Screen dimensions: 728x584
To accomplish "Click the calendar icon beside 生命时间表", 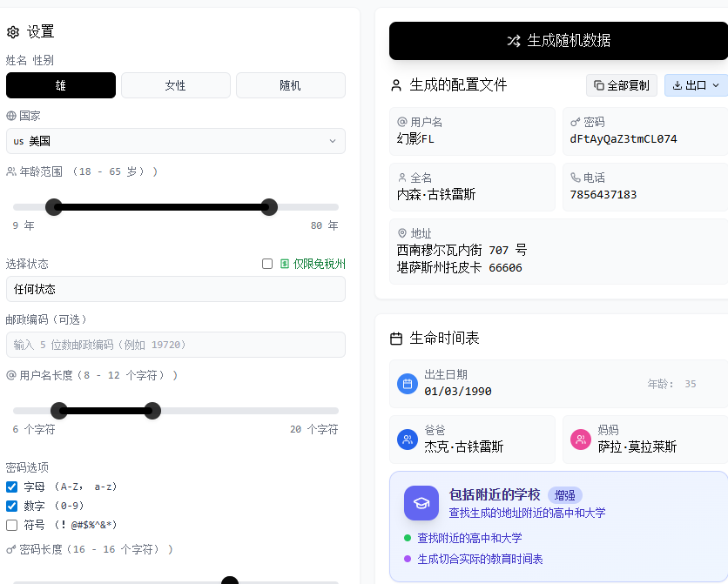I will [395, 339].
